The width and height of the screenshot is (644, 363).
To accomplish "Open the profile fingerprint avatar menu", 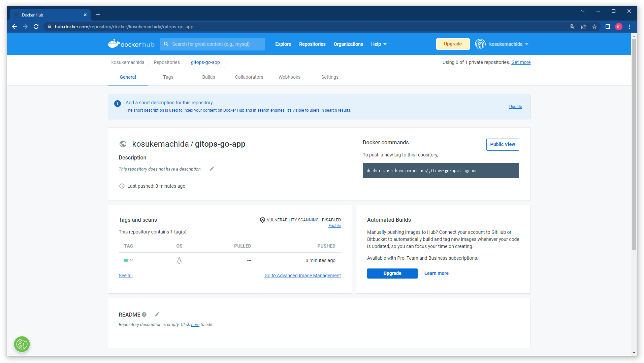I will (480, 44).
